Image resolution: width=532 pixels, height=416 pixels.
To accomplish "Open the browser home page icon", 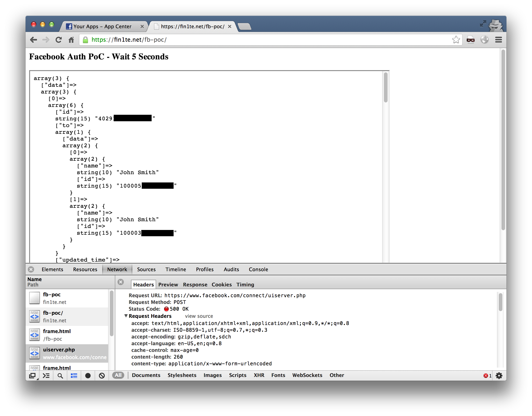I will [71, 40].
